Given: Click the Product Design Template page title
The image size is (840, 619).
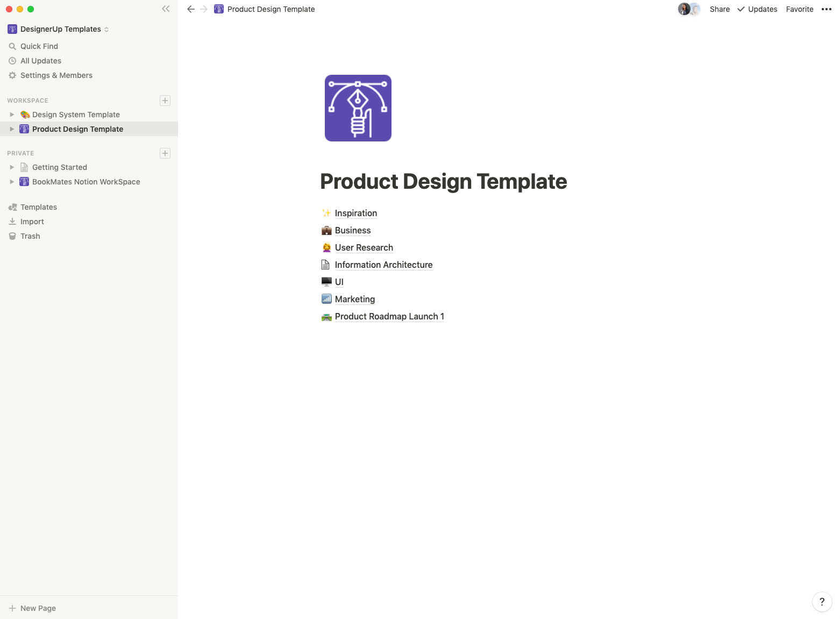Looking at the screenshot, I should [444, 181].
